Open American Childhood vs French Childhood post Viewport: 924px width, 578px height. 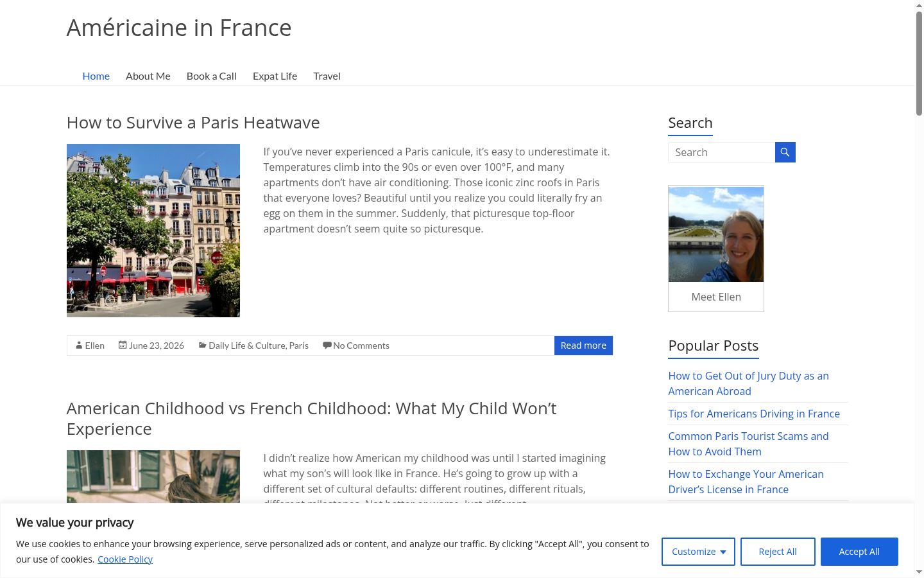coord(312,419)
